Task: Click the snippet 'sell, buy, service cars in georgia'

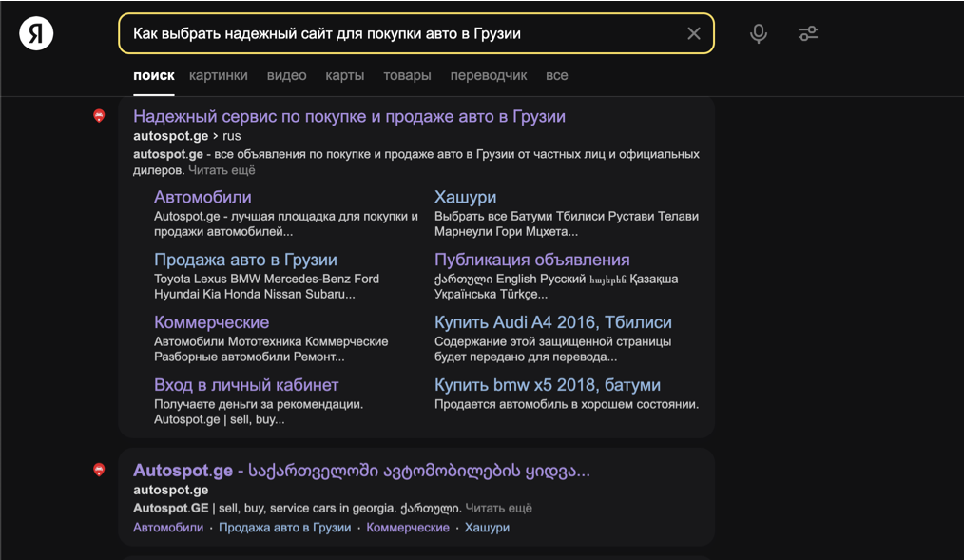Action: point(307,509)
